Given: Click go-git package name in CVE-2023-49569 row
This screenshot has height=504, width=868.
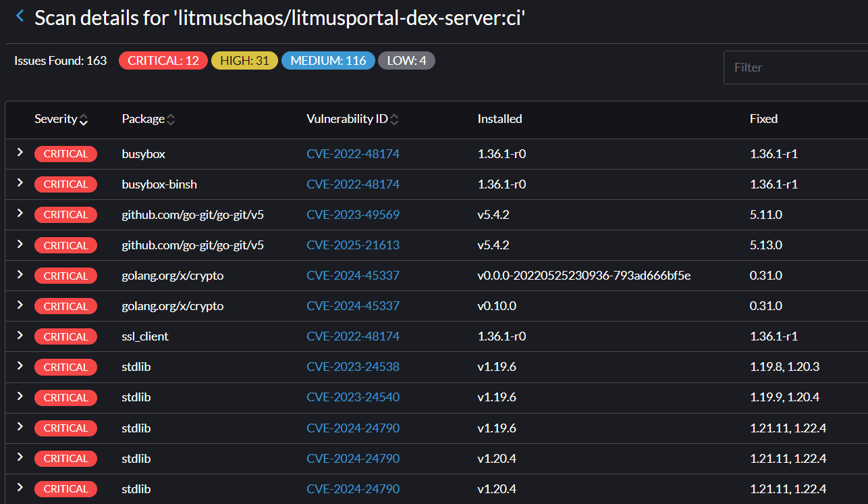Looking at the screenshot, I should [x=193, y=215].
